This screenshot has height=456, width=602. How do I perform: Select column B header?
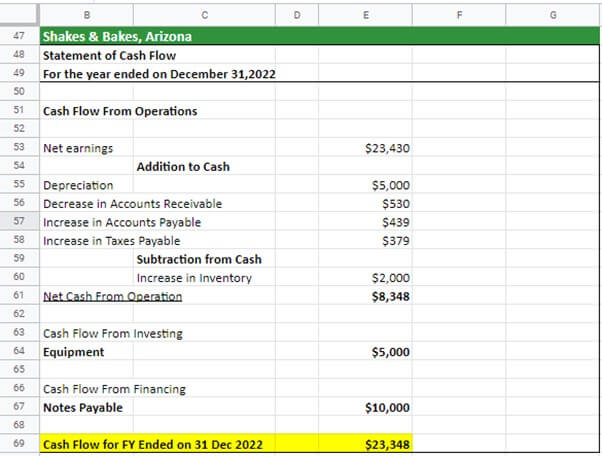pos(86,15)
